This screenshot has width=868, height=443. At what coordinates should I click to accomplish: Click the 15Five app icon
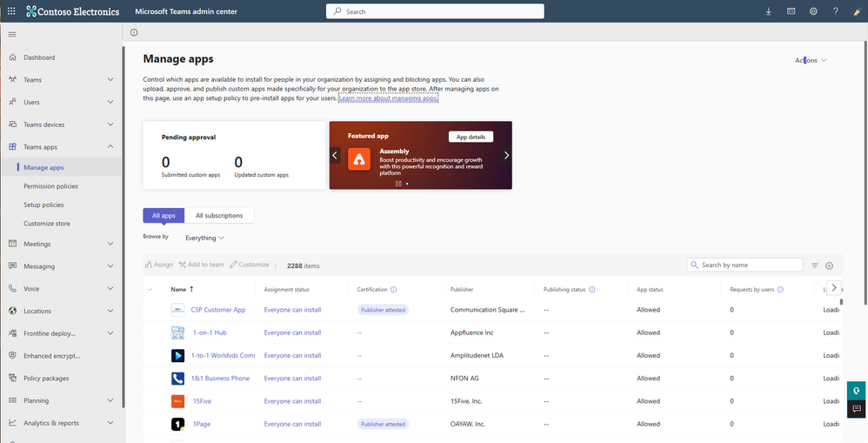coord(177,401)
